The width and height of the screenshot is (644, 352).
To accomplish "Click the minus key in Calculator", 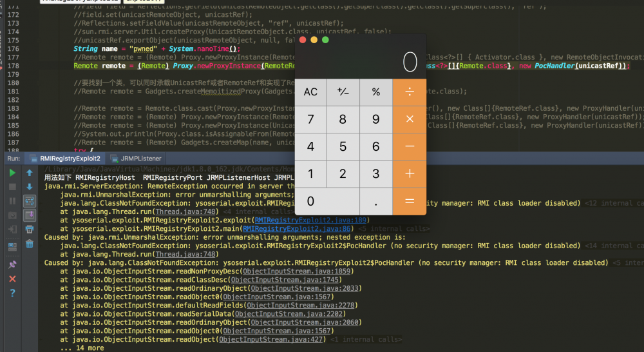I will 410,146.
